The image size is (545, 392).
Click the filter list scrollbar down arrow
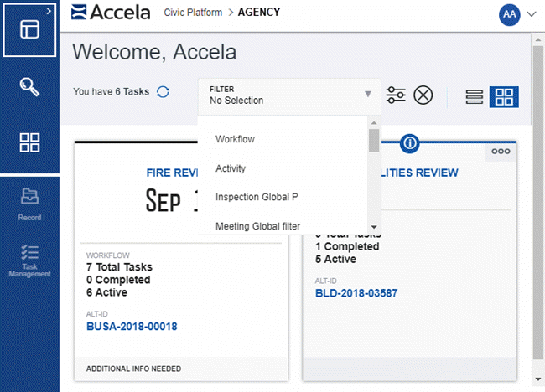(x=374, y=228)
